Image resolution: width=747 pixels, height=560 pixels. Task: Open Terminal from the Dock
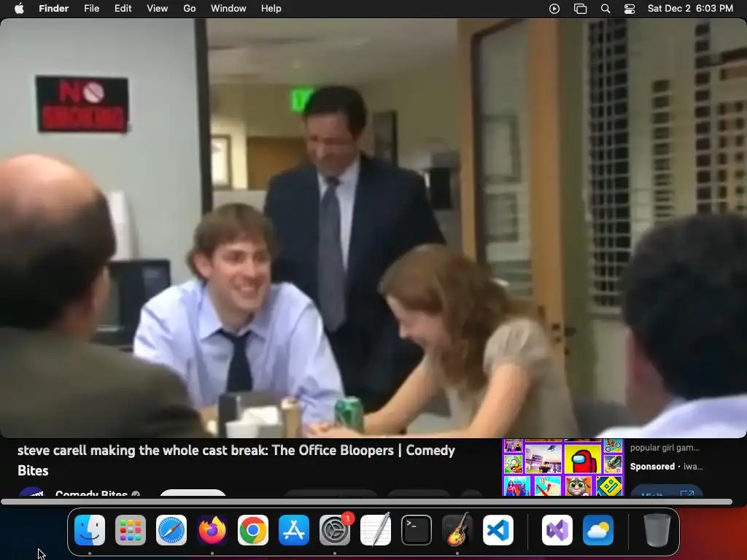coord(417,530)
